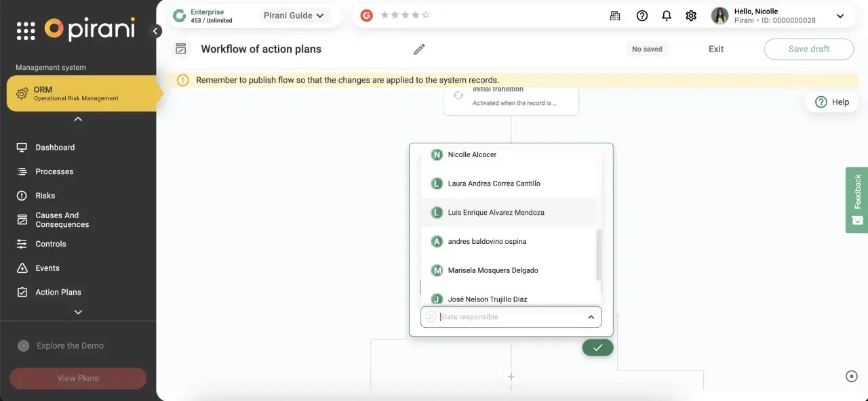Open the apps grid launcher icon

pos(25,30)
